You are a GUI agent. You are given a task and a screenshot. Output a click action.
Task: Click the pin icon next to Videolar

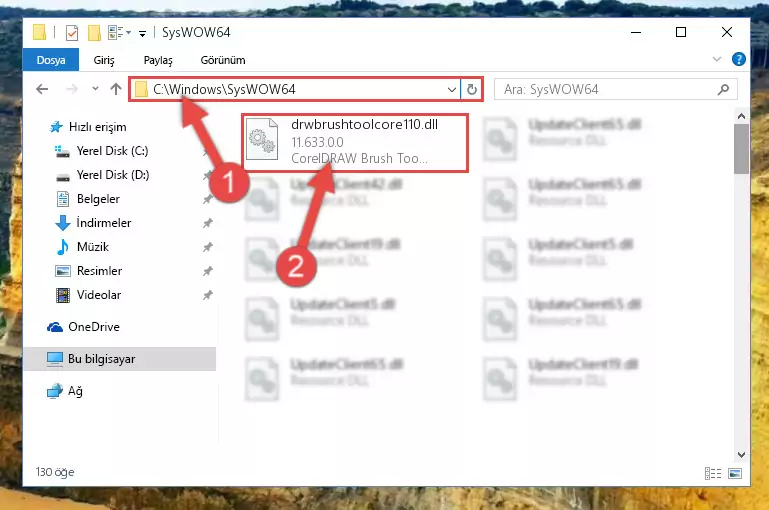point(207,295)
